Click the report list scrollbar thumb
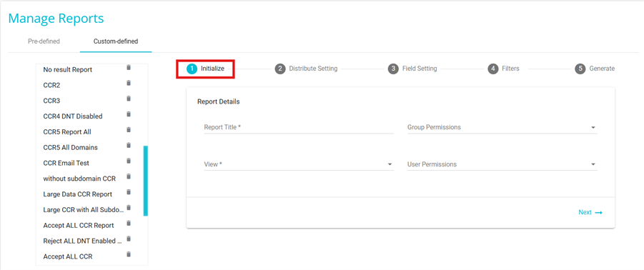This screenshot has width=644, height=270. [x=145, y=181]
